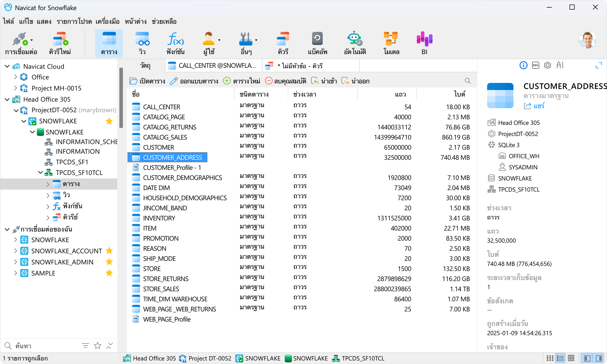Click the New Table button ตารางใหม่

(242, 81)
